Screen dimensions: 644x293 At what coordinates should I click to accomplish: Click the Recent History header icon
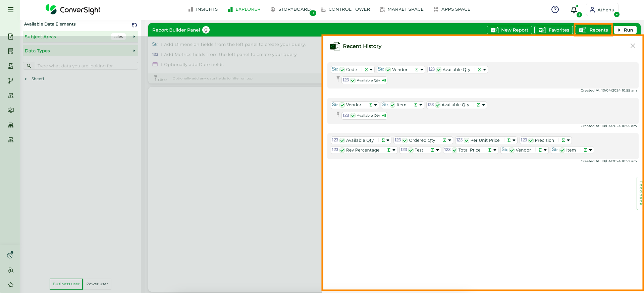click(335, 46)
